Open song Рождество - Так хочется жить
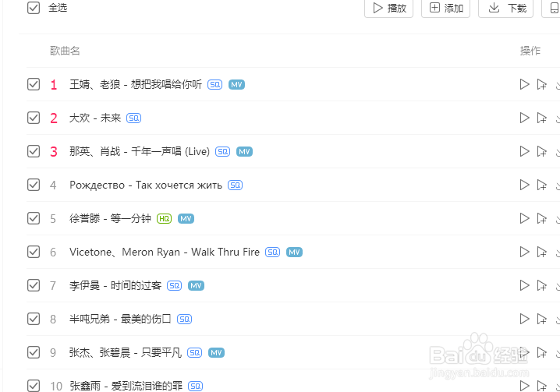This screenshot has height=392, width=560. click(x=146, y=185)
